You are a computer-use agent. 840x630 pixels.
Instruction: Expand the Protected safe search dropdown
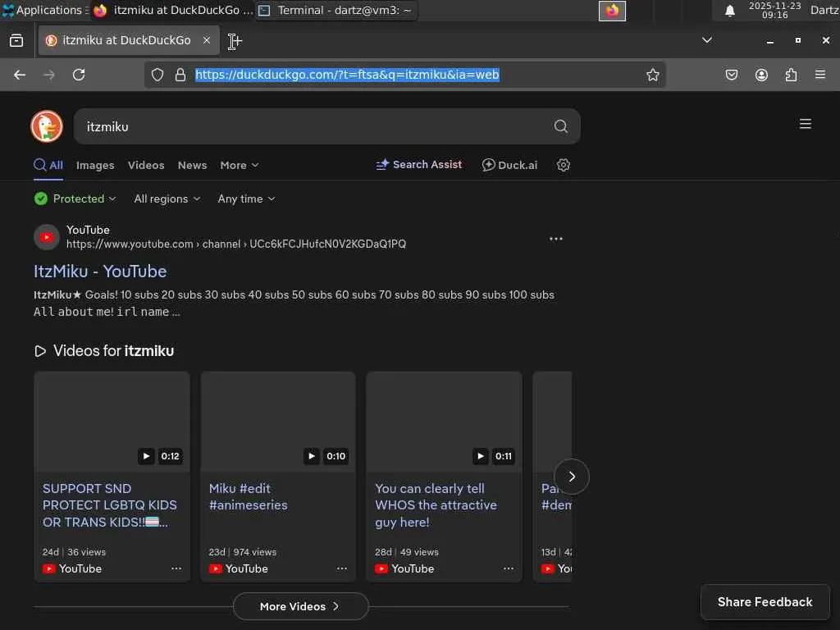coord(75,199)
